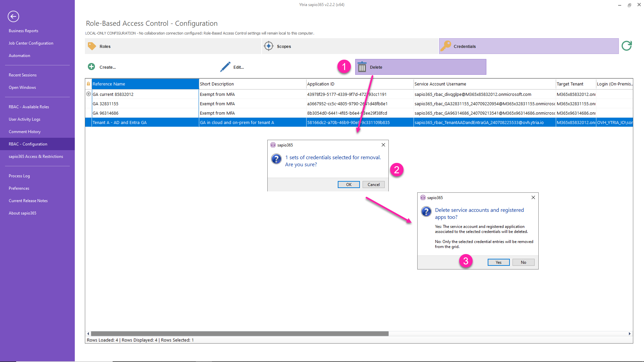Select the Credentials key icon
The height and width of the screenshot is (362, 644).
pyautogui.click(x=446, y=46)
